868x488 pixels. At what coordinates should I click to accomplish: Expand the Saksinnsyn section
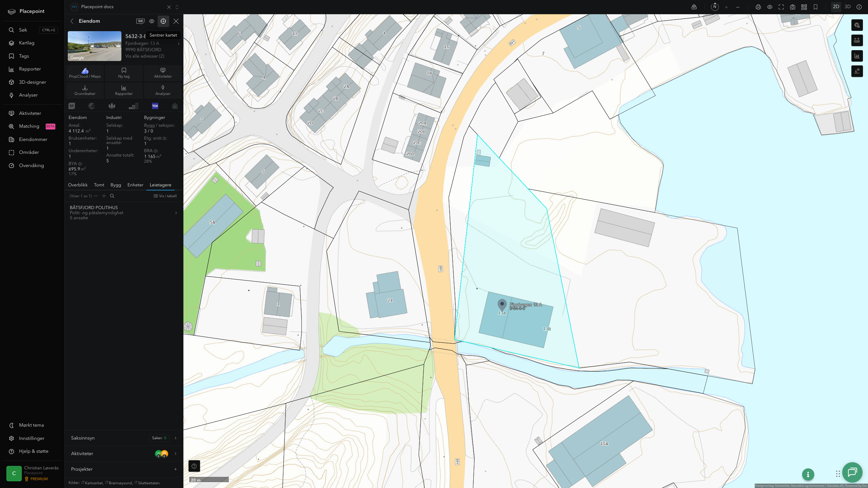coord(124,438)
